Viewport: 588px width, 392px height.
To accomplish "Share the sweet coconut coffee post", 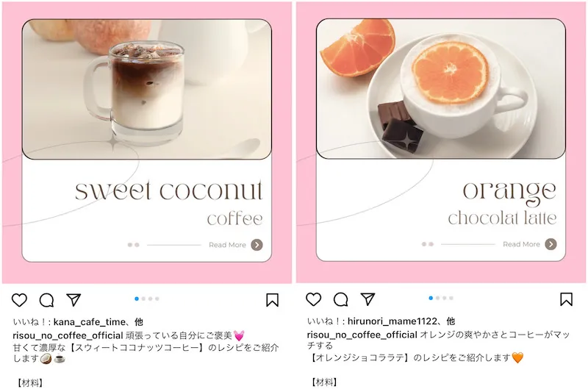I will click(74, 299).
